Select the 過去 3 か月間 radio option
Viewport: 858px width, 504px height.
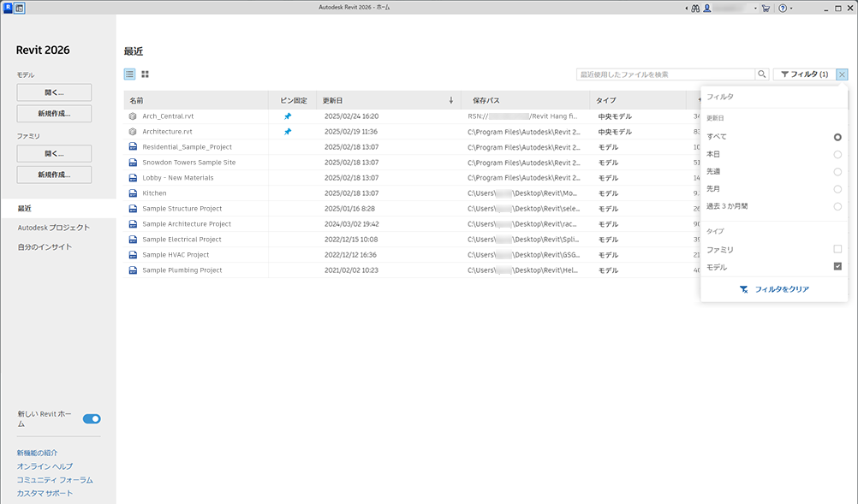coord(837,206)
